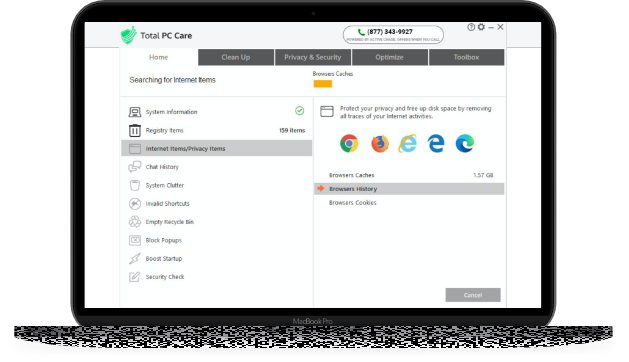Switch to the Optimize tab

(x=390, y=57)
